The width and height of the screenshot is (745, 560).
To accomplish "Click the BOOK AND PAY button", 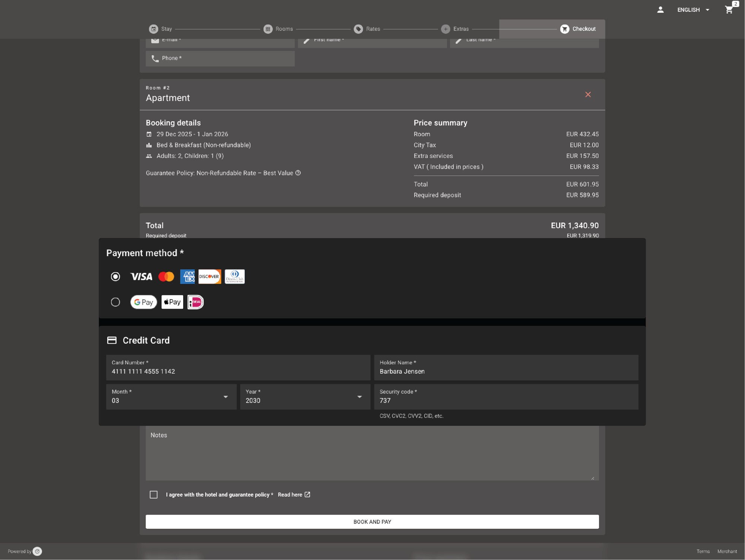I will click(x=372, y=522).
